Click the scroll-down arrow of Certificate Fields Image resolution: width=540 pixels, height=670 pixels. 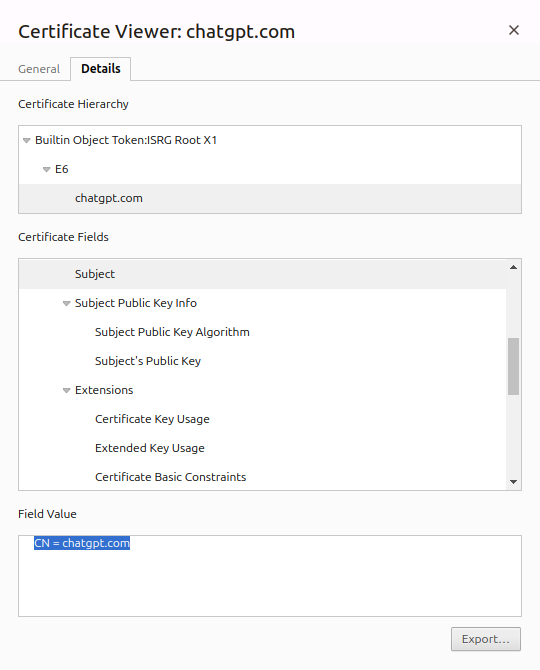pyautogui.click(x=514, y=482)
